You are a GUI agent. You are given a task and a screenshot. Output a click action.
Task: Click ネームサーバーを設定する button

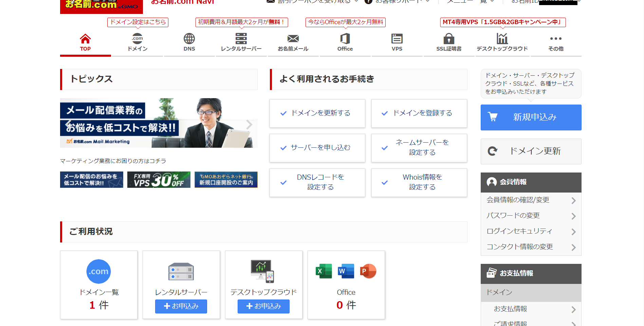(419, 148)
